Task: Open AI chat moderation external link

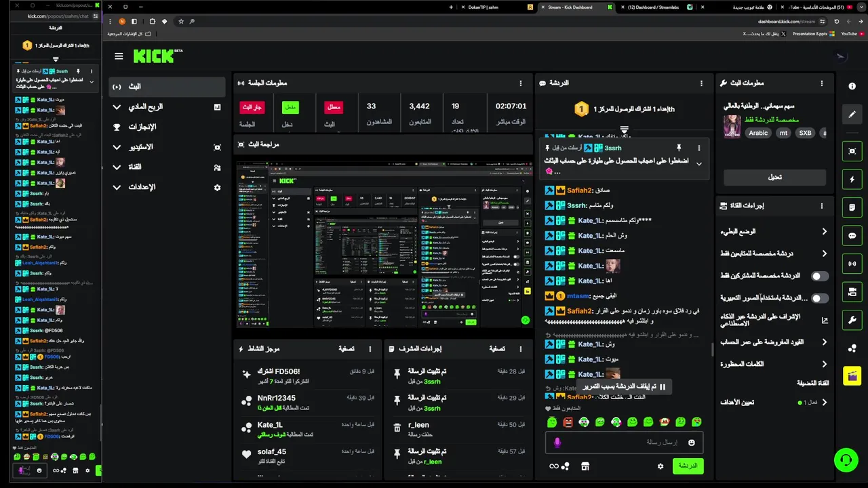Action: point(825,320)
